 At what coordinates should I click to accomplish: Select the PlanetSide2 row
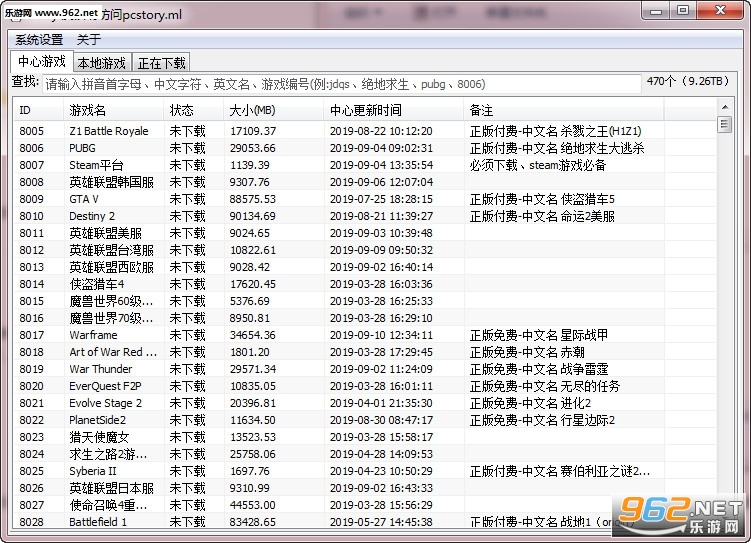click(365, 420)
